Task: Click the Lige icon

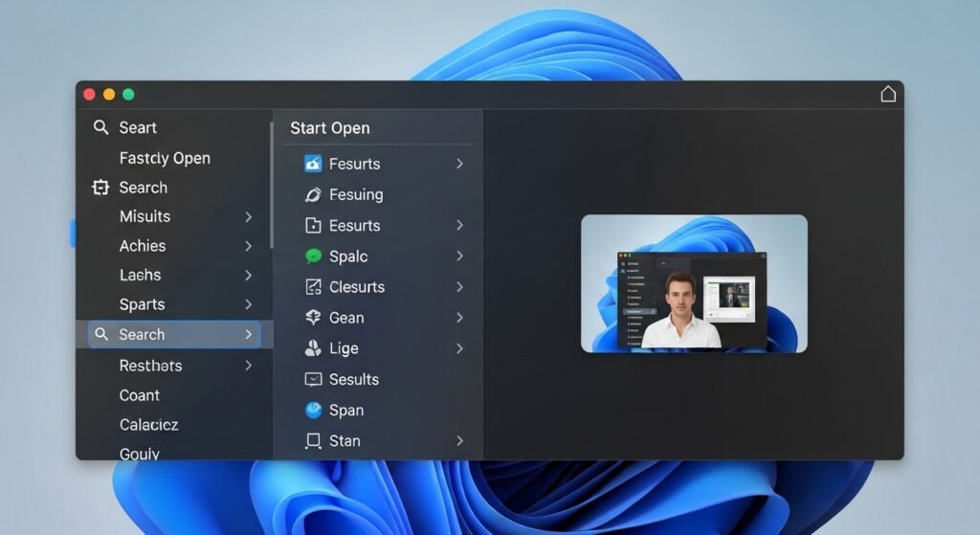Action: (x=313, y=348)
